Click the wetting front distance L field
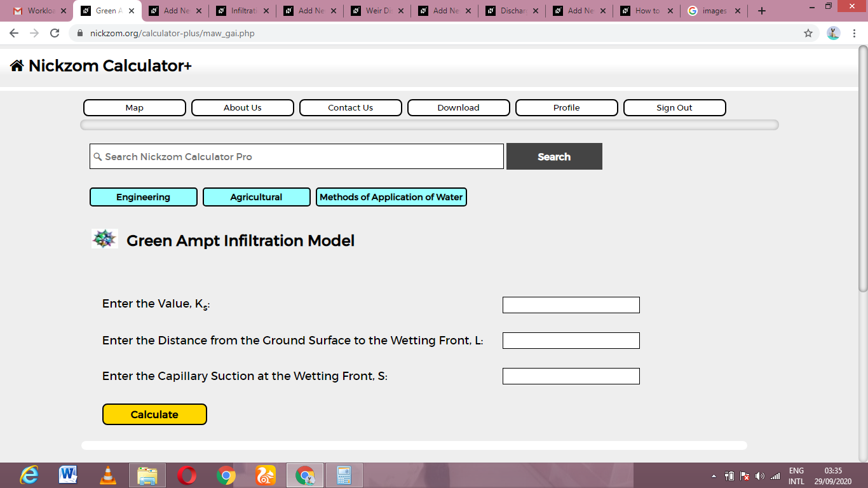This screenshot has height=488, width=868. [571, 341]
